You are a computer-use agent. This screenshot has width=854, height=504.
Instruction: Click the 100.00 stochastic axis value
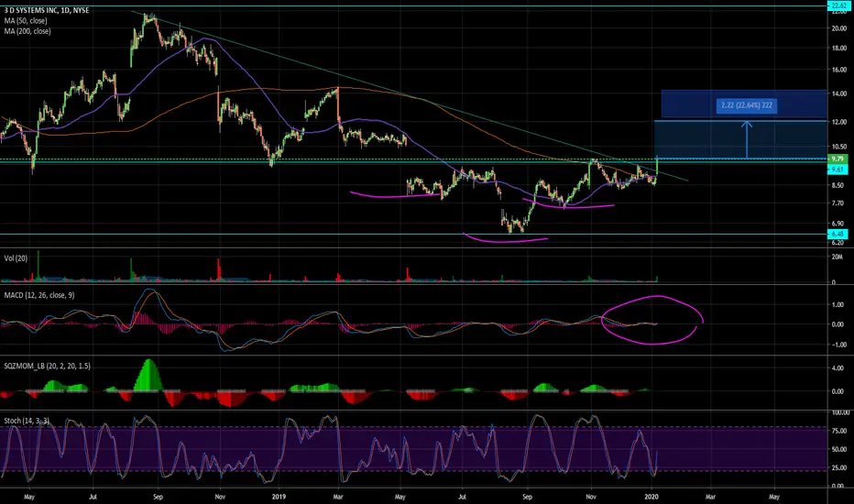838,413
